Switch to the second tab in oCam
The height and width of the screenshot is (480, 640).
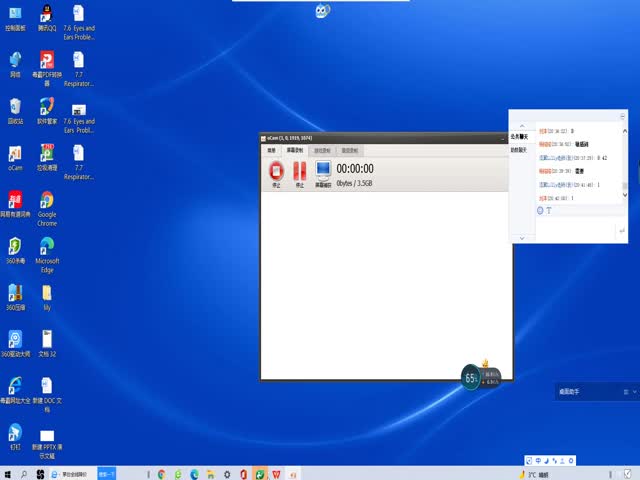pos(296,150)
